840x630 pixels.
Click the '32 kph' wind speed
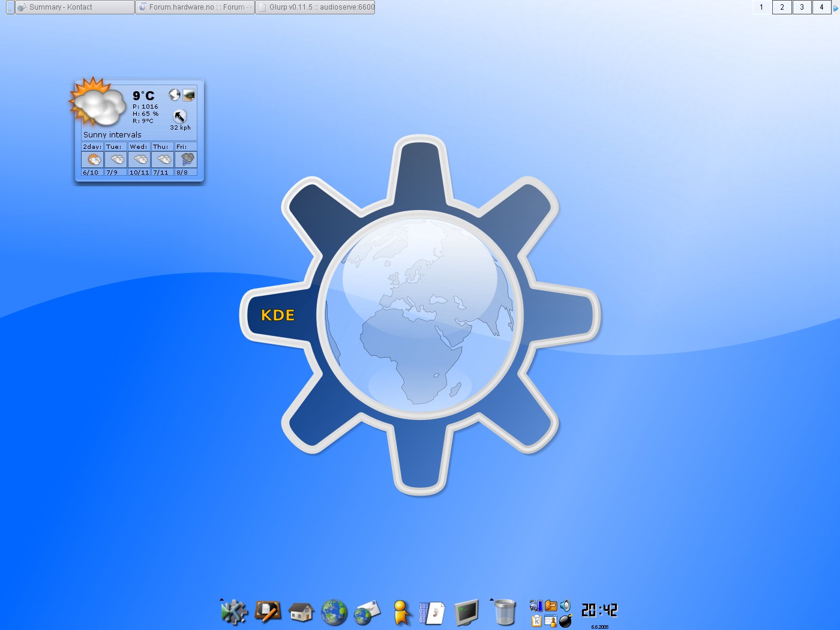coord(180,128)
